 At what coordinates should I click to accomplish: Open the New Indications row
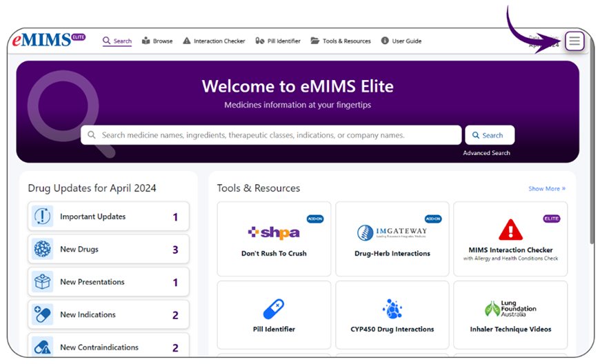pos(108,314)
